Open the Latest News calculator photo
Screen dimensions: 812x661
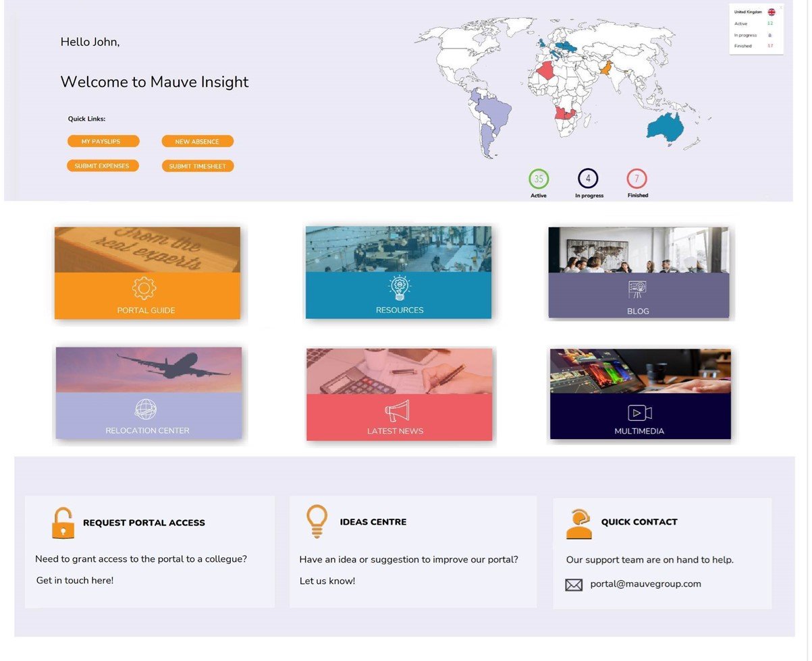399,371
